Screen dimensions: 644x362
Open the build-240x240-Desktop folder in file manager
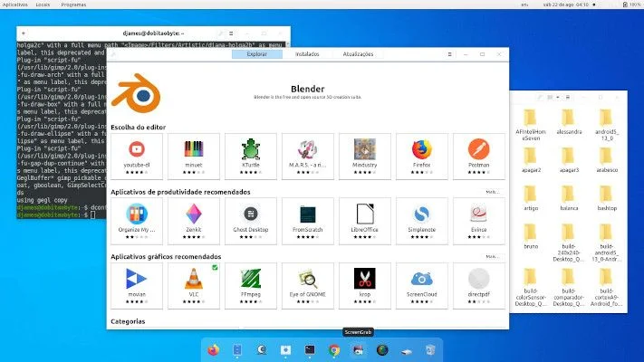point(569,243)
